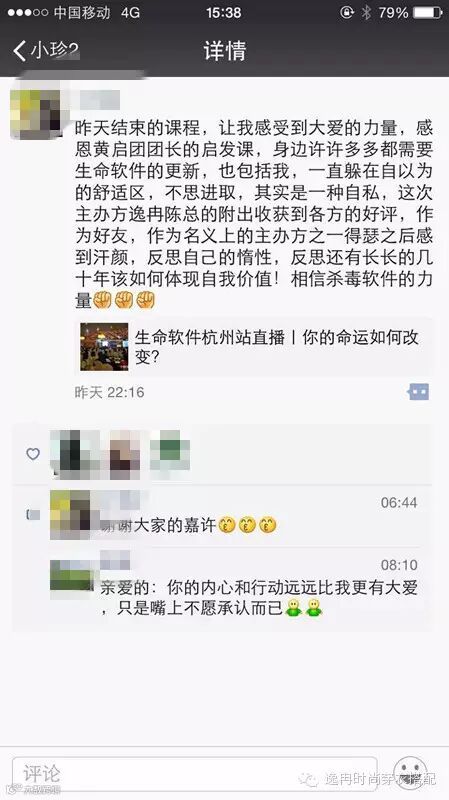Tap the comment indicator icon beside 06:44 reply
The width and height of the screenshot is (449, 800).
click(x=33, y=515)
